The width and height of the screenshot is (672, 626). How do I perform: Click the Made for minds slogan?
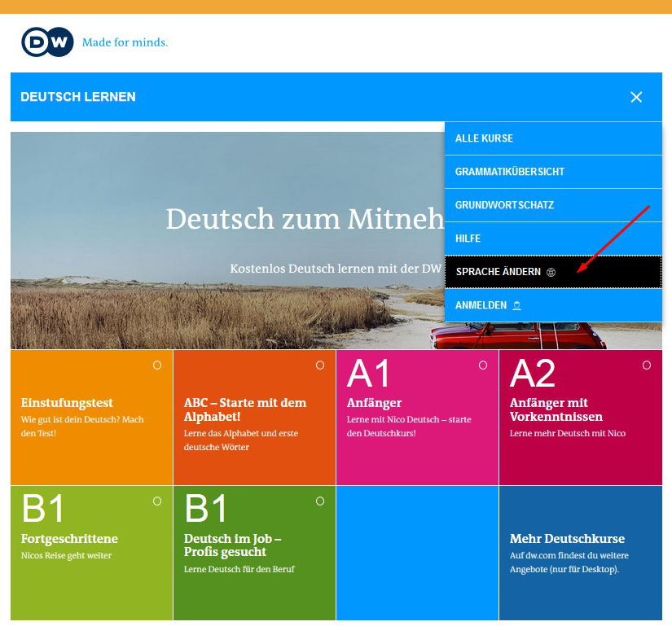tap(125, 42)
